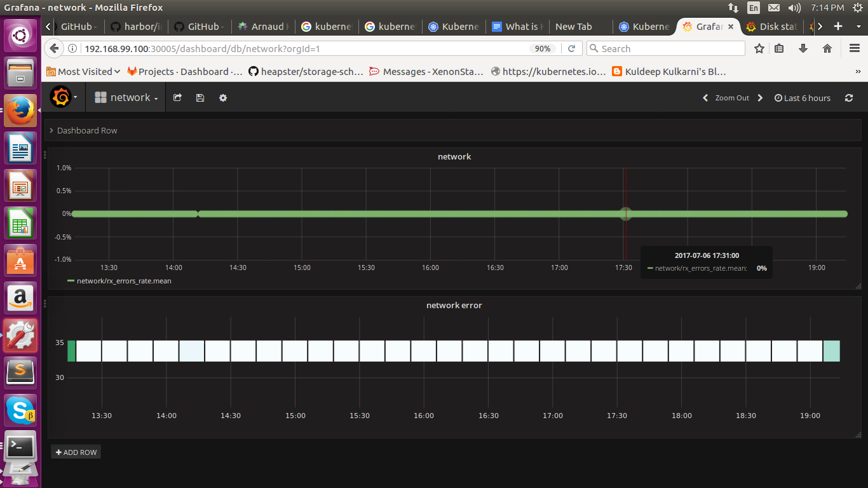Open mail indicator in top bar
This screenshot has width=868, height=488.
773,8
